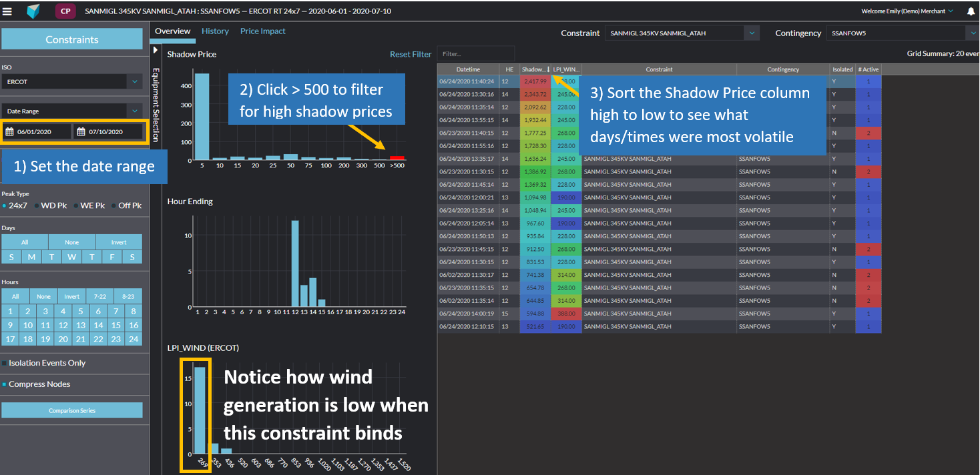Open the Price Impact tab

tap(262, 31)
